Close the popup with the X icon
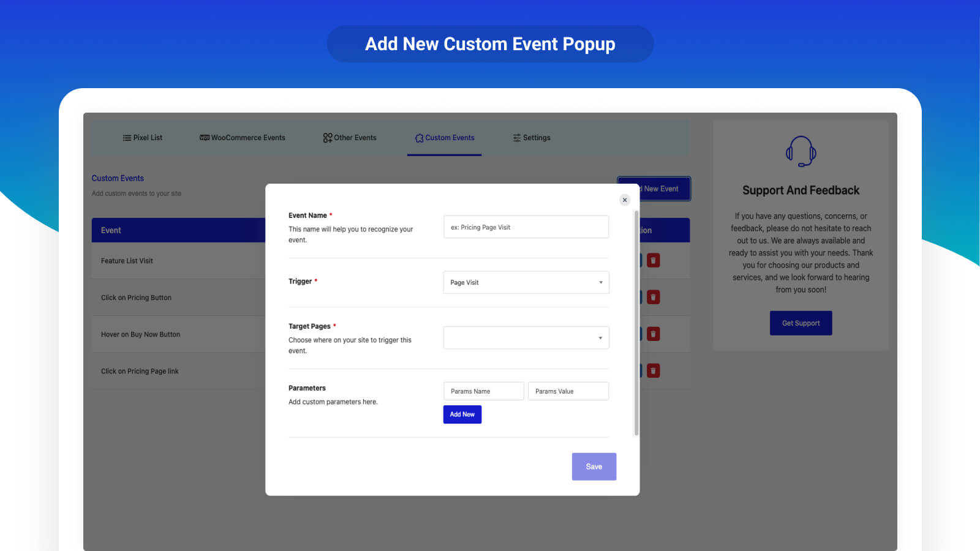 (x=625, y=200)
